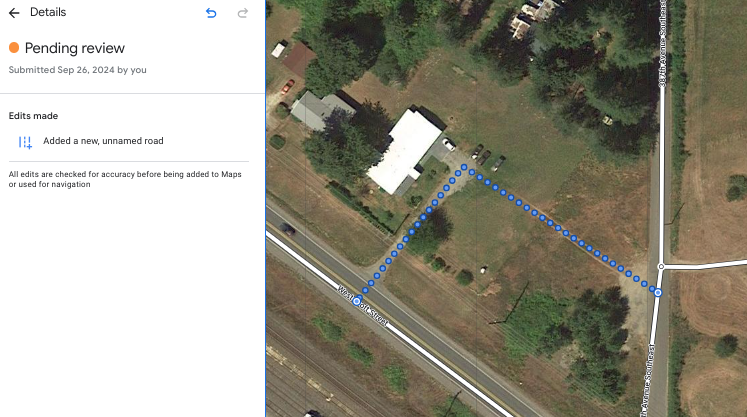
Task: Click the white intersection node on the avenue
Action: [x=661, y=266]
